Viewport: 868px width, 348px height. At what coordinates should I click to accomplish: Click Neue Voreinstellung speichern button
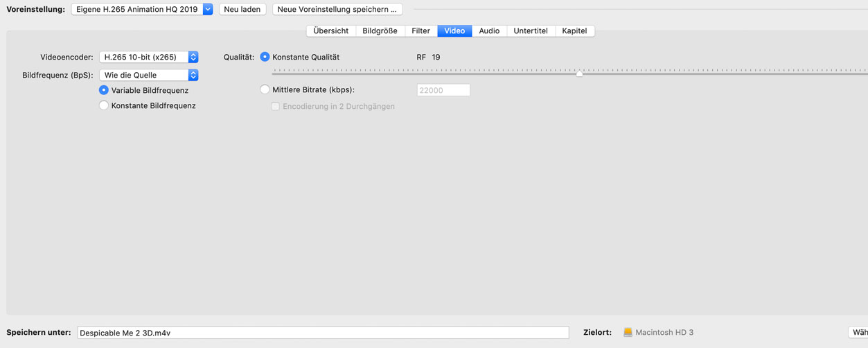point(337,10)
